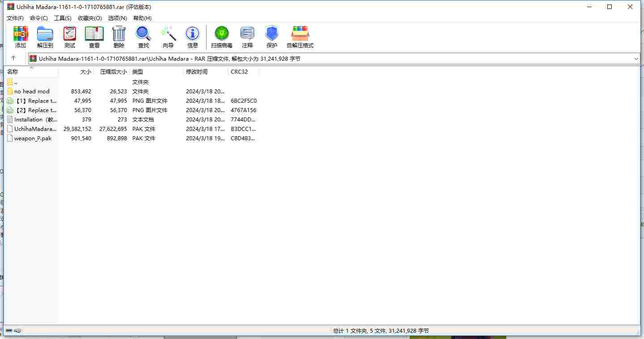The height and width of the screenshot is (339, 644).
Task: Select the 'Installation（教...' file name
Action: click(x=36, y=120)
